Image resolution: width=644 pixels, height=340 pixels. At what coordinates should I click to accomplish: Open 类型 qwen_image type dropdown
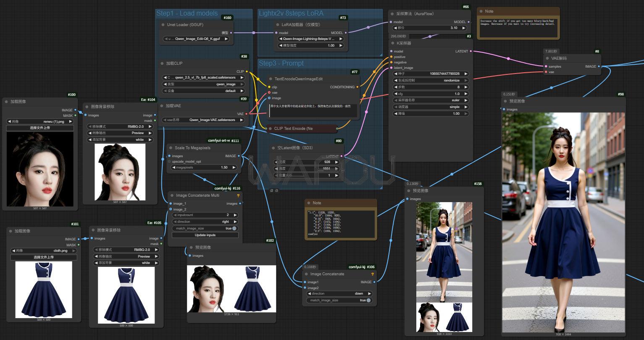coord(204,84)
